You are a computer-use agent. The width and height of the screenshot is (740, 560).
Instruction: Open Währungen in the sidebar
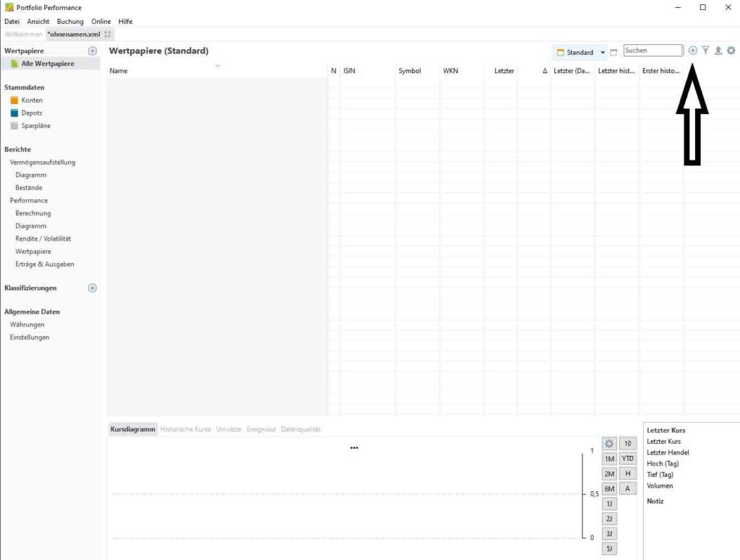pyautogui.click(x=27, y=324)
